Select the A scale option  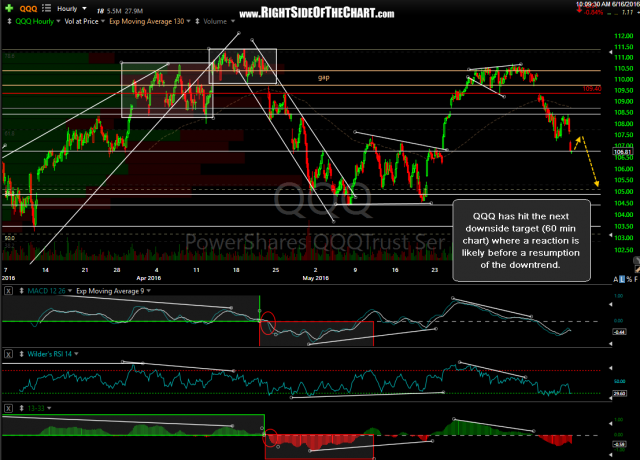pos(616,280)
